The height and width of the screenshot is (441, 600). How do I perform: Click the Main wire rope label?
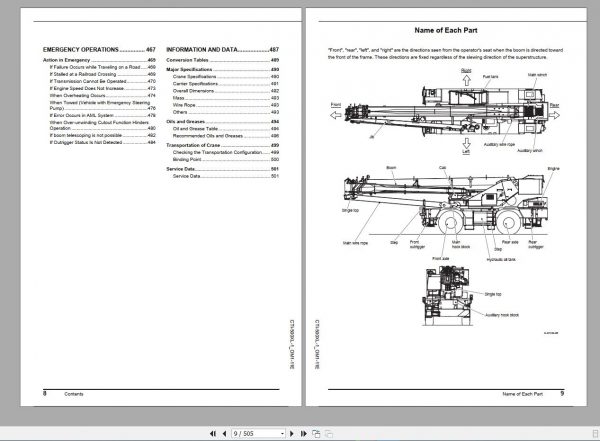[x=355, y=243]
